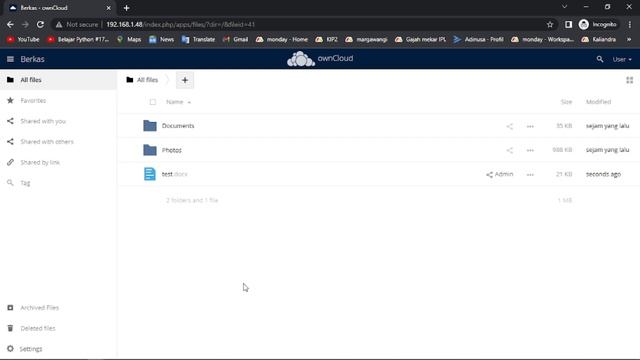This screenshot has width=640, height=360.
Task: Click the Incognito profile button
Action: point(598,24)
